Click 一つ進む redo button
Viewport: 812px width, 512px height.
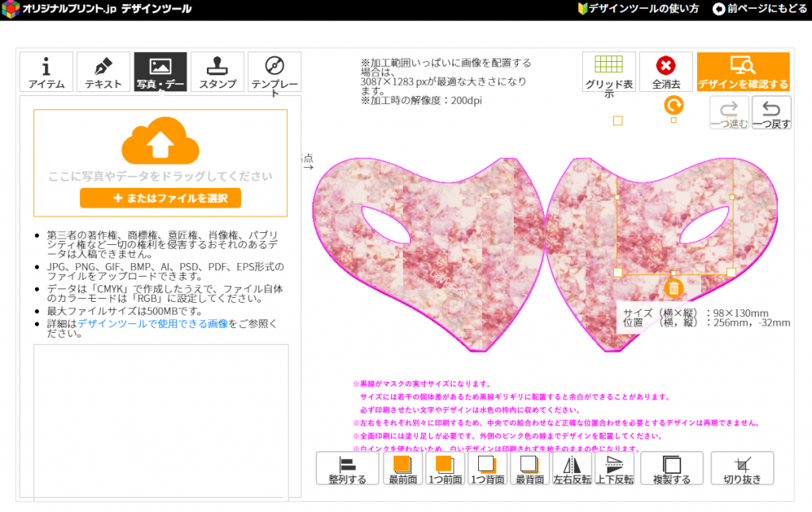pyautogui.click(x=729, y=113)
